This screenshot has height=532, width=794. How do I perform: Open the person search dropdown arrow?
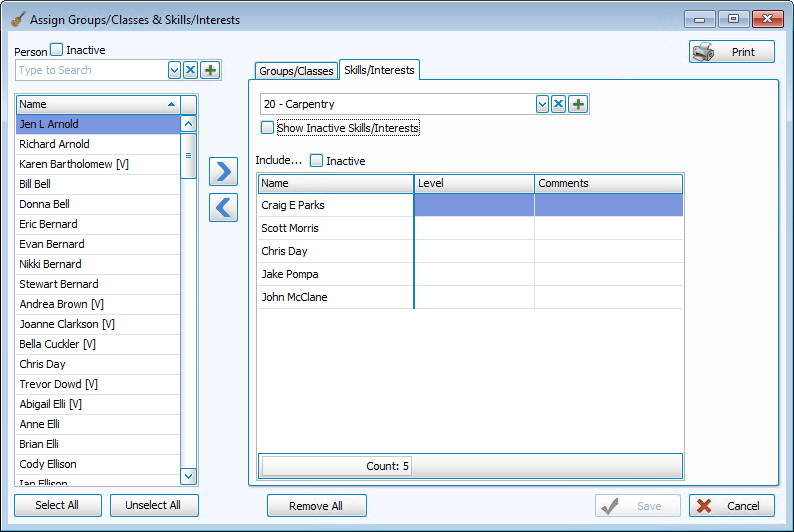click(x=174, y=70)
